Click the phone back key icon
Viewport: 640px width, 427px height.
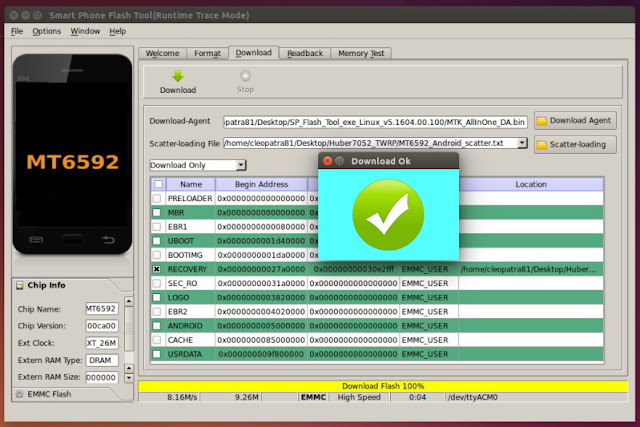108,240
